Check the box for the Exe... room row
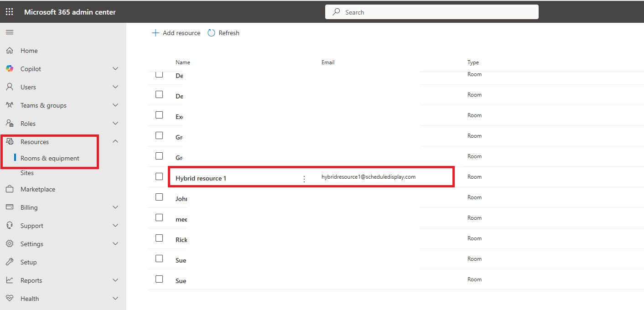644x310 pixels. (159, 115)
